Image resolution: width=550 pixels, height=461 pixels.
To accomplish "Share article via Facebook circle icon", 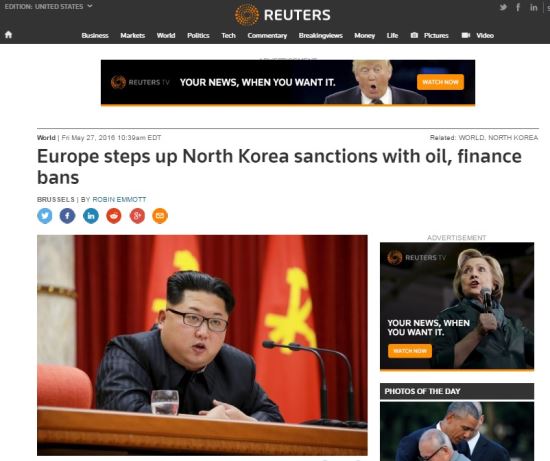I will point(67,216).
